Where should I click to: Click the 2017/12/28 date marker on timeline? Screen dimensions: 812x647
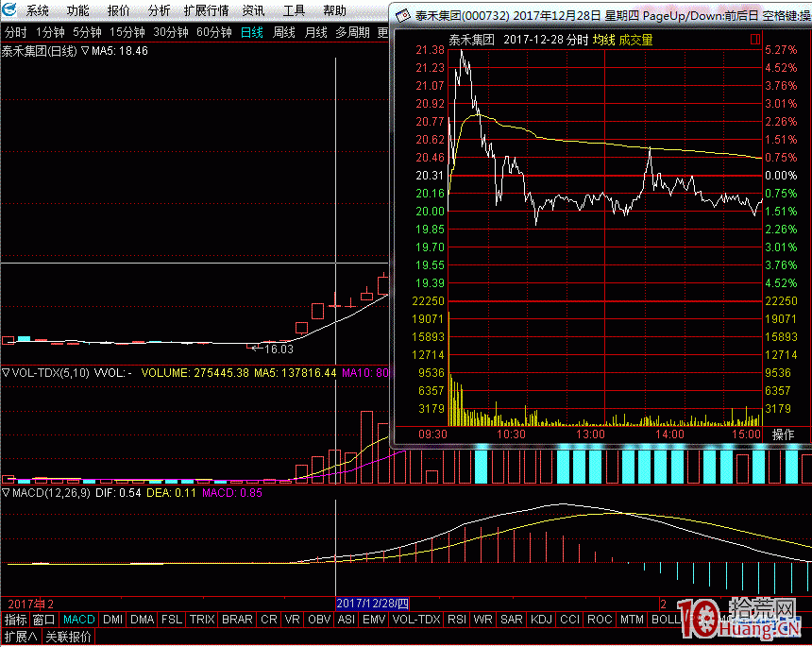click(372, 603)
